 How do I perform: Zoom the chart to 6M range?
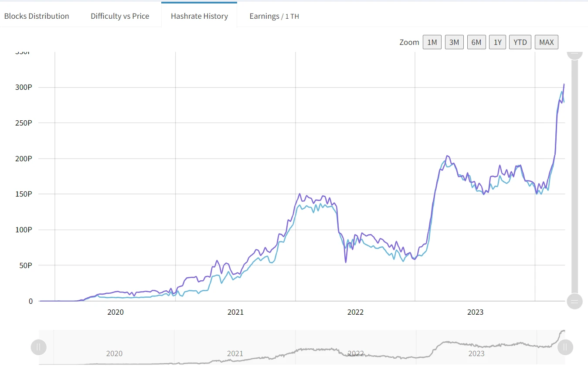pyautogui.click(x=476, y=42)
